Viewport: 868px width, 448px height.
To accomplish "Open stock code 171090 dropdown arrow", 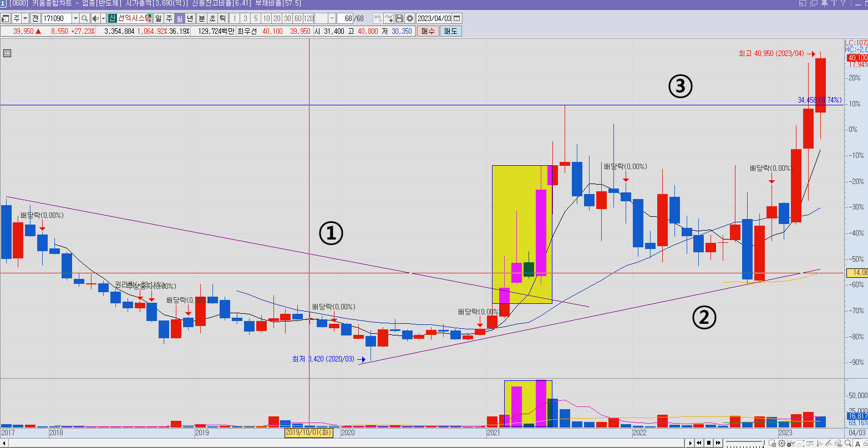I will pyautogui.click(x=75, y=18).
